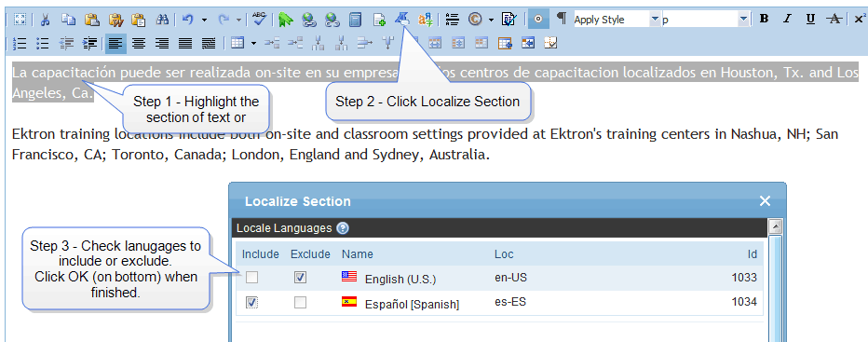
Task: Click the highlighted Spanish paragraph text
Action: [x=435, y=83]
